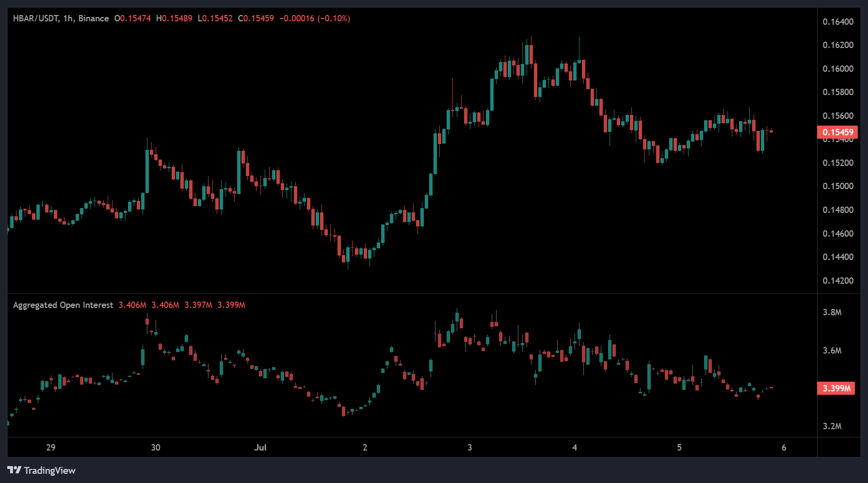Select the 4 date marker on time axis

tap(575, 448)
